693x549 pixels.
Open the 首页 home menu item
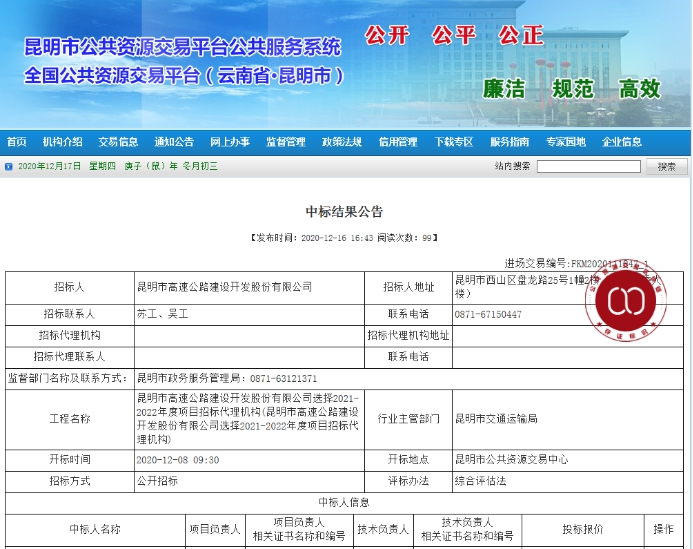[16, 142]
